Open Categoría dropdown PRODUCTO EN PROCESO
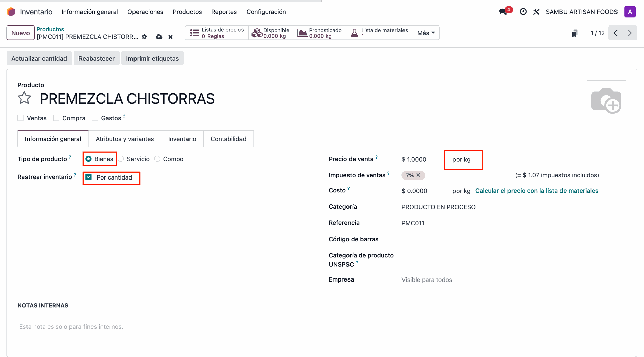The image size is (644, 357). tap(438, 207)
